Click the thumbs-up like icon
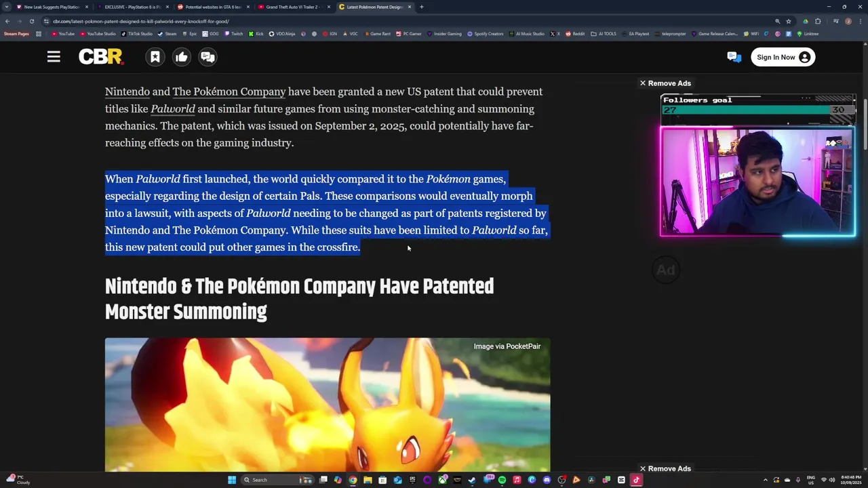Image resolution: width=868 pixels, height=488 pixels. (182, 57)
